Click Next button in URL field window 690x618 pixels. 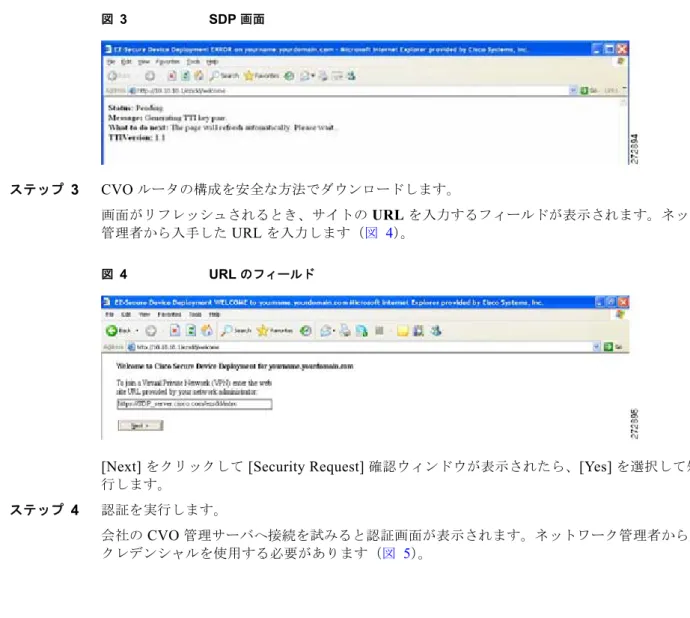(x=140, y=426)
